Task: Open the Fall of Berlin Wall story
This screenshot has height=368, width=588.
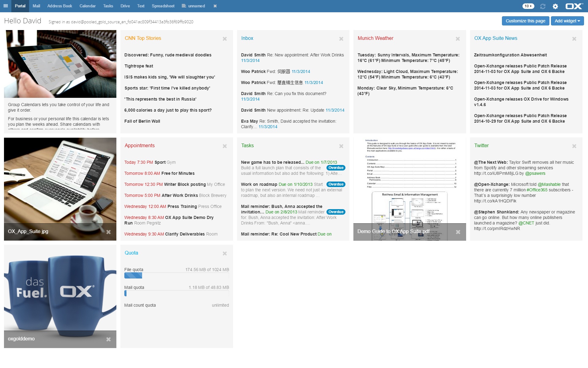Action: 142,121
